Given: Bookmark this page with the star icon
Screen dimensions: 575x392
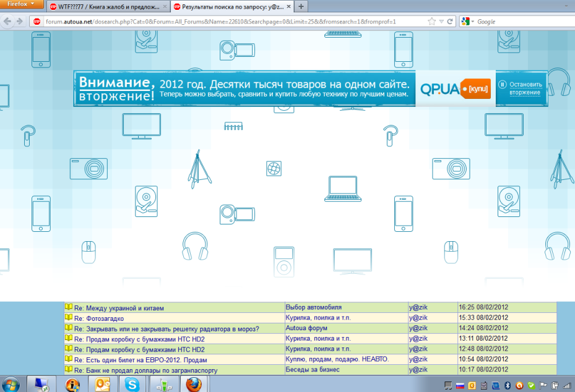Looking at the screenshot, I should pos(431,22).
